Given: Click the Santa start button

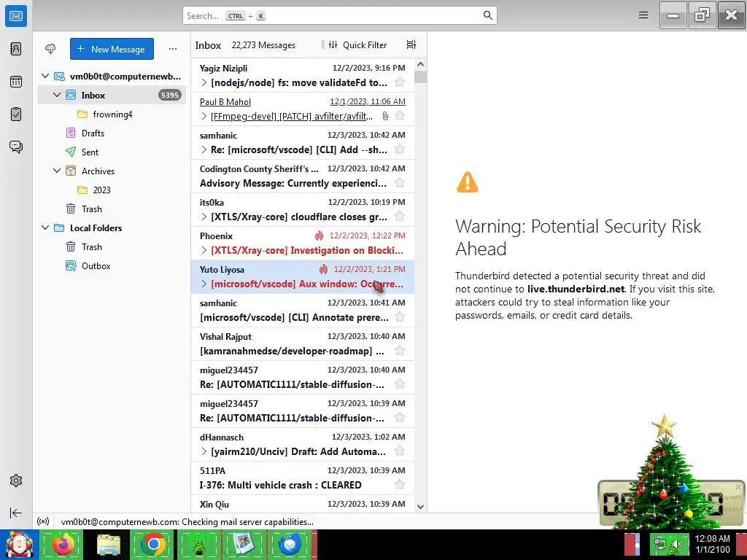Looking at the screenshot, I should click(19, 544).
